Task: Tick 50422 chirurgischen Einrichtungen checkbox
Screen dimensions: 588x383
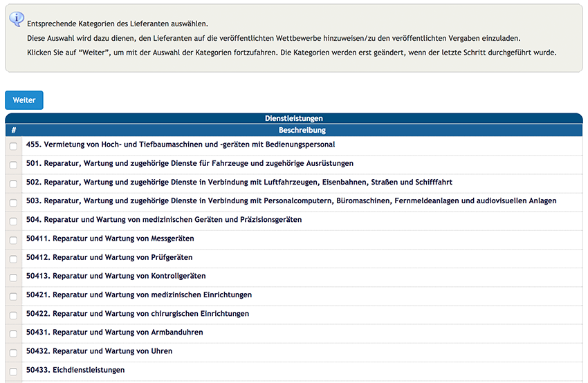Action: pos(14,315)
